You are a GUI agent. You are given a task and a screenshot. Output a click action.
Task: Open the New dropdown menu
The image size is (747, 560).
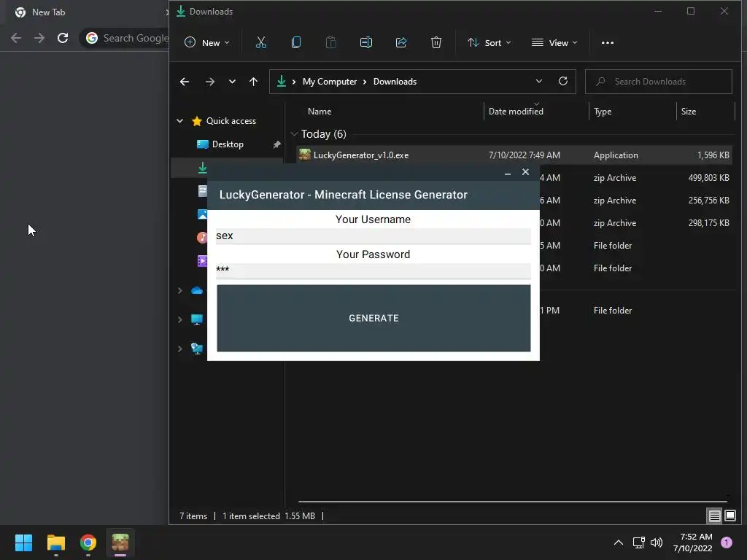(x=206, y=42)
